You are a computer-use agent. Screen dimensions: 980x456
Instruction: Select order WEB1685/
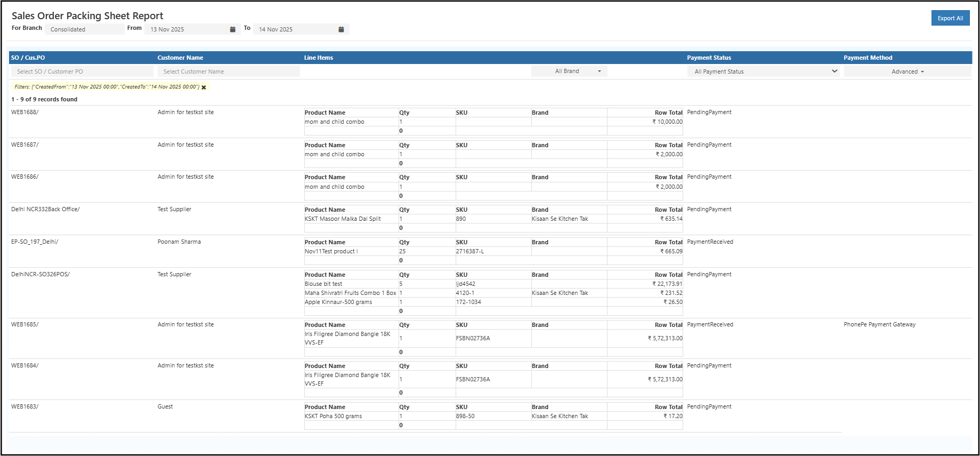tap(25, 324)
